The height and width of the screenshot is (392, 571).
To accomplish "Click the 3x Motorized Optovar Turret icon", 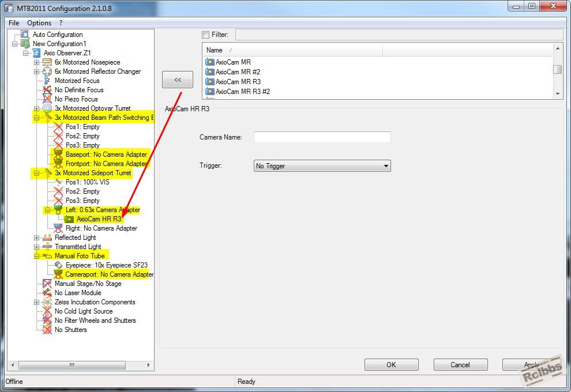I will [47, 108].
